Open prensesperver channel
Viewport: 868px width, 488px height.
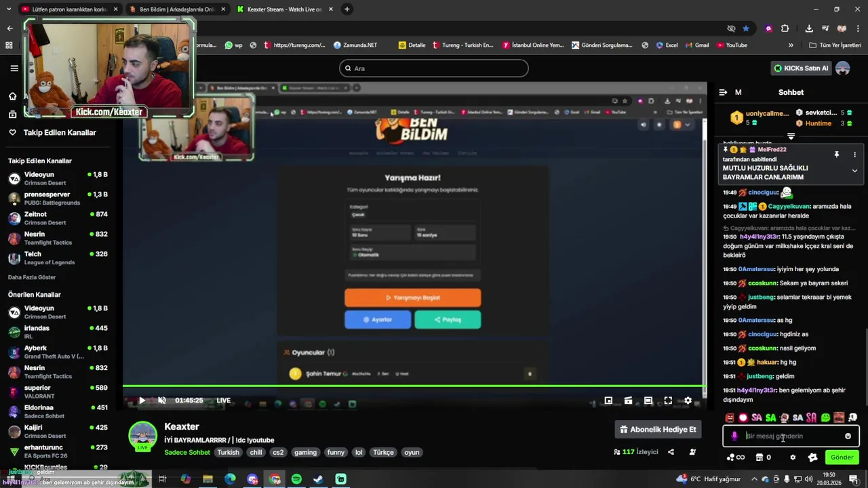tap(58, 199)
